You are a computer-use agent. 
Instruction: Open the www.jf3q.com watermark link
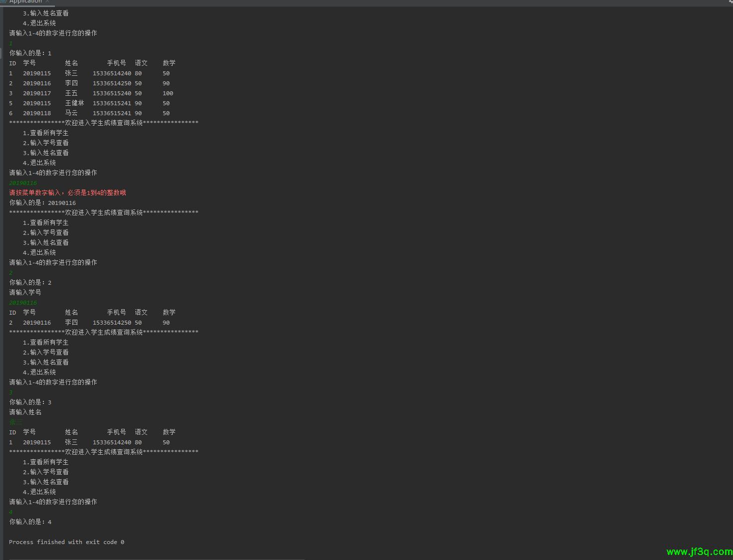[x=699, y=552]
